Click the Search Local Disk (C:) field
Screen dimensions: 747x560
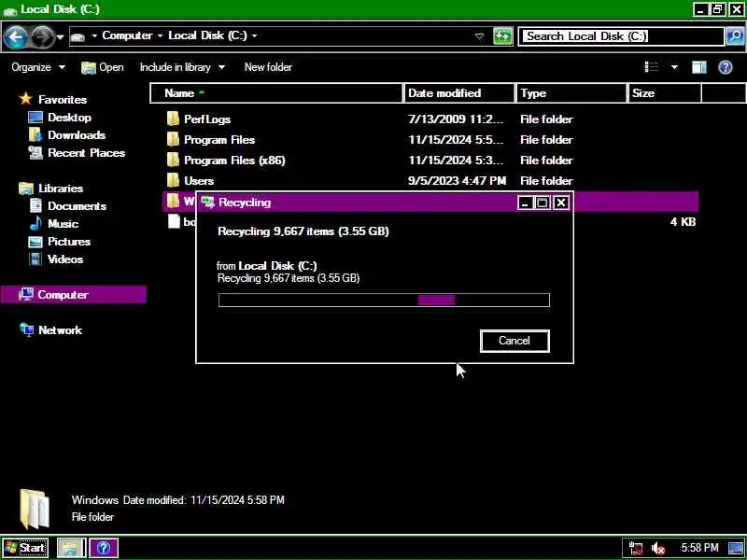tap(621, 36)
